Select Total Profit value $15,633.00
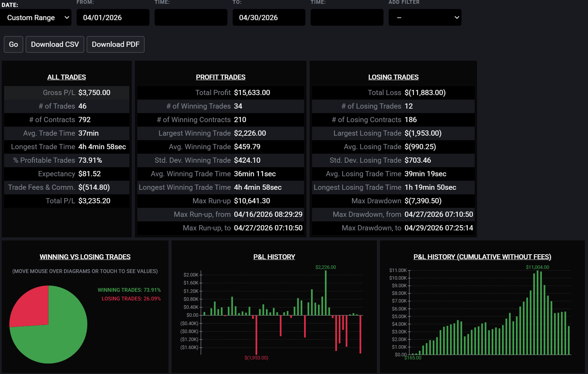 [x=252, y=93]
